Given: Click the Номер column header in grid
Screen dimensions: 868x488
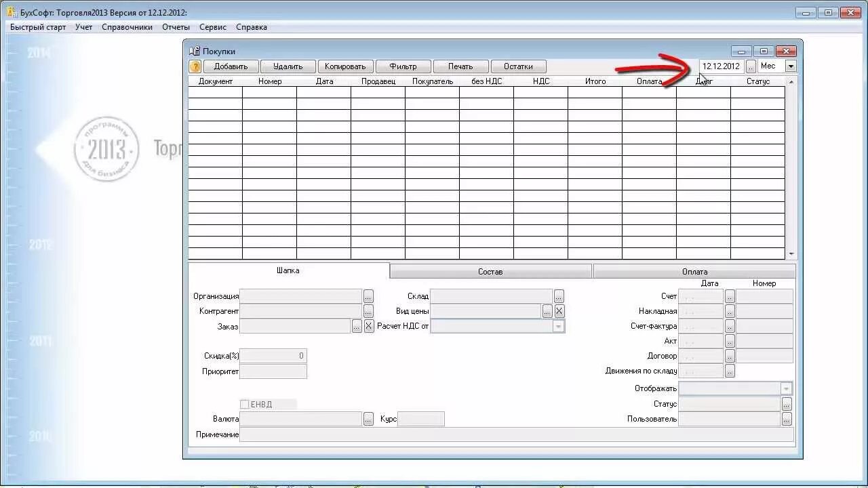Looking at the screenshot, I should pos(270,81).
